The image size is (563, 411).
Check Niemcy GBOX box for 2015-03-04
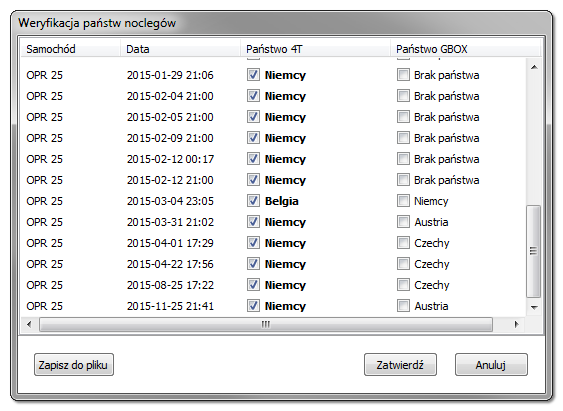403,201
